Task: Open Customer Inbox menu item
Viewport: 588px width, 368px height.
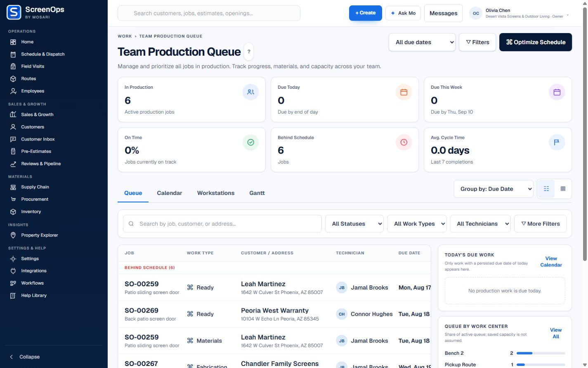Action: click(x=38, y=139)
